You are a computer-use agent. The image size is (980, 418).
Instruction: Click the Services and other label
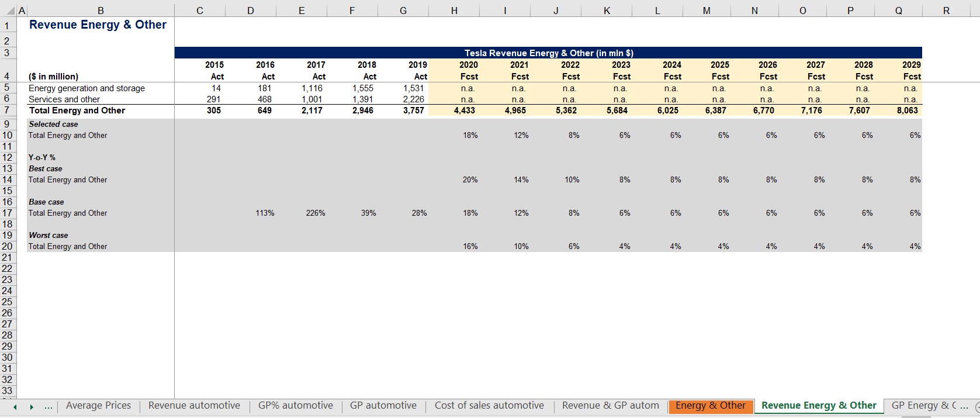[x=64, y=99]
